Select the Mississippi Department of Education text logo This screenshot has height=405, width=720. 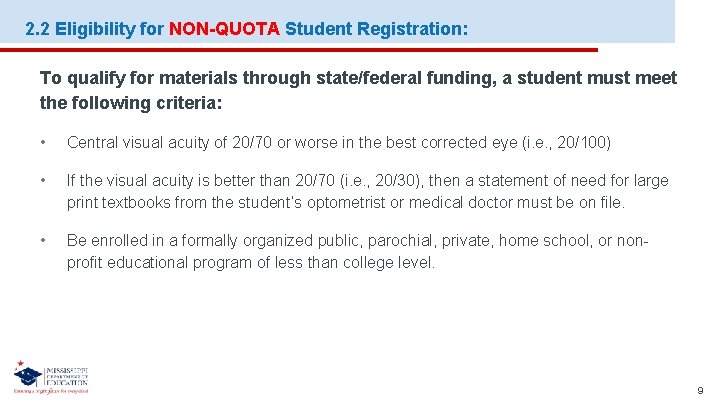67,376
